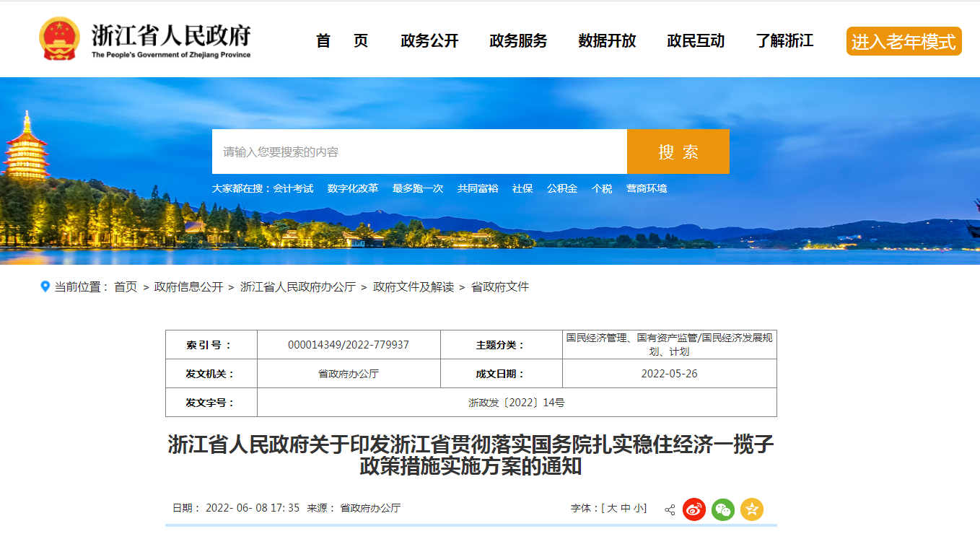This screenshot has width=980, height=539.
Task: Share the article to Weibo
Action: (x=694, y=509)
